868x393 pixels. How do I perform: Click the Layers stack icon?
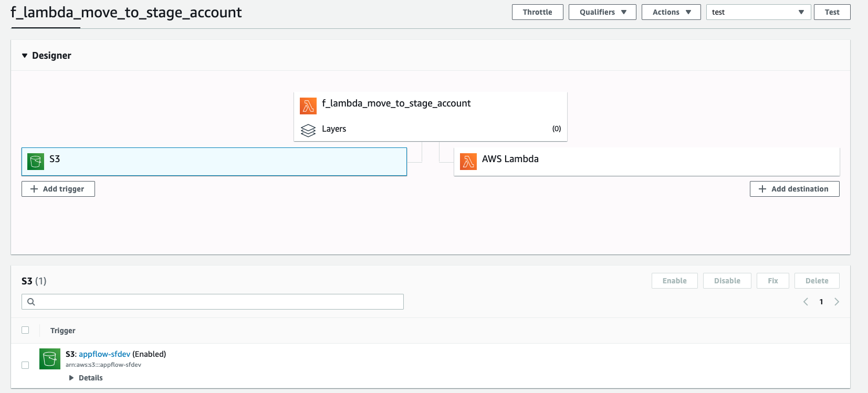coord(308,130)
